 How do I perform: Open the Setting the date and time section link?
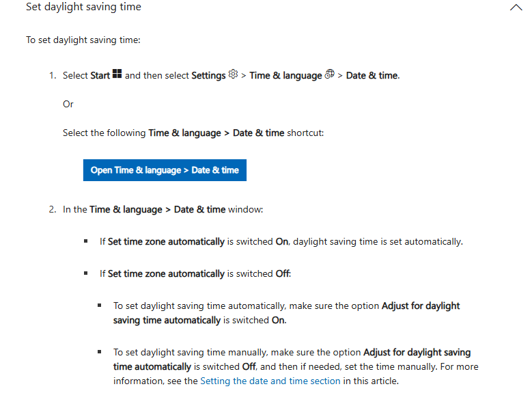[x=270, y=381]
